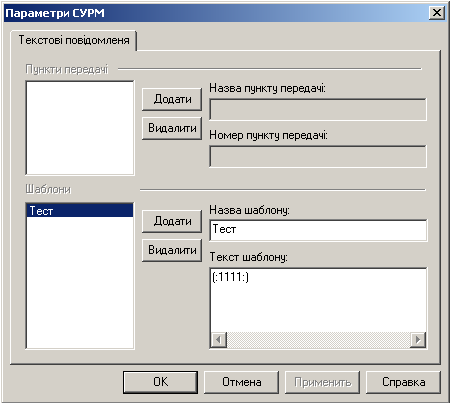Image resolution: width=450 pixels, height=403 pixels.
Task: Click Додати button in Шаблони section
Action: click(x=172, y=221)
